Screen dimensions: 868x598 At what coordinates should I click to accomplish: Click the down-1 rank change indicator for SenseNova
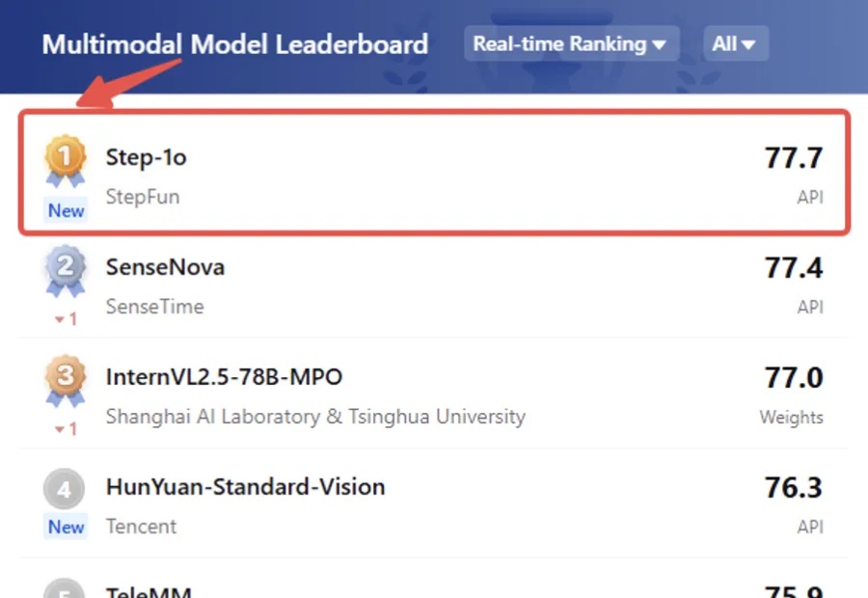point(66,319)
